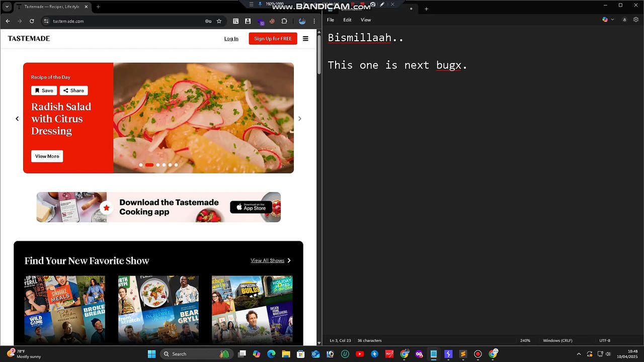Show hidden system tray icons

pos(579,354)
